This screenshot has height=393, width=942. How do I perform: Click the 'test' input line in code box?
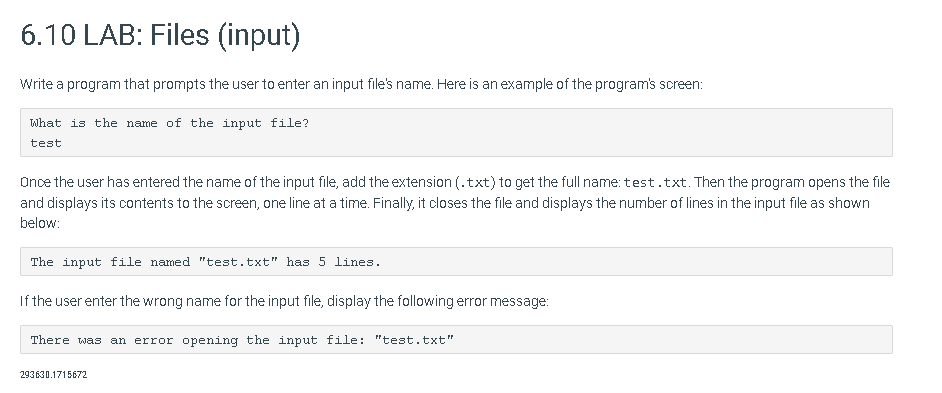tap(46, 143)
